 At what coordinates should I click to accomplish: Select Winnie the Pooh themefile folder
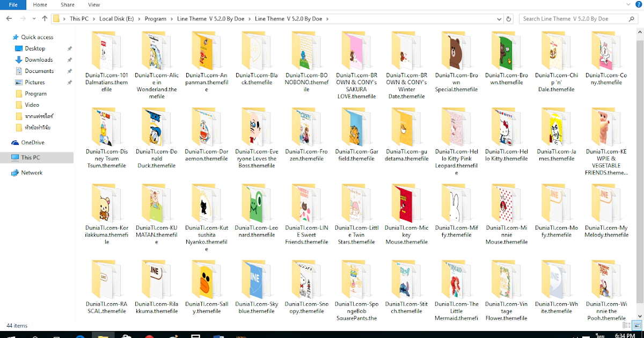click(x=606, y=290)
